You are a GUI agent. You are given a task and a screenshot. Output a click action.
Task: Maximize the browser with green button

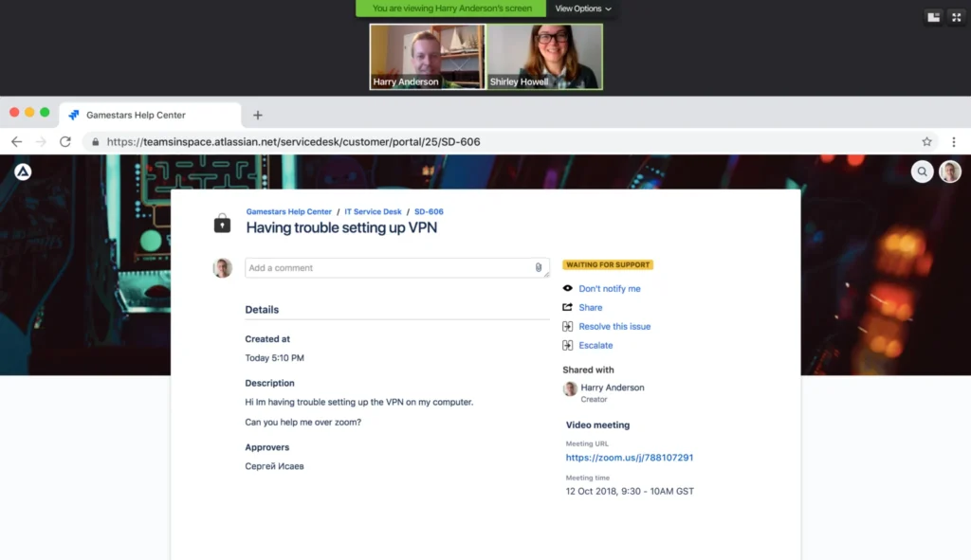click(x=45, y=113)
